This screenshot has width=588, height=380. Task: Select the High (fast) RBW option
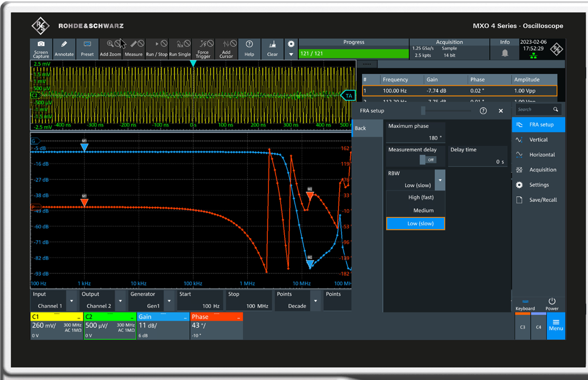pos(421,197)
